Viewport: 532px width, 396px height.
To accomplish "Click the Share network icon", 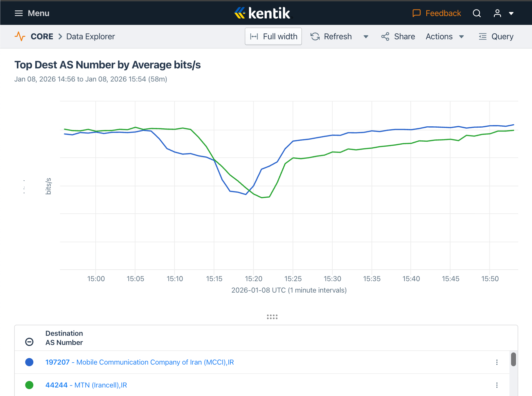I will click(385, 36).
